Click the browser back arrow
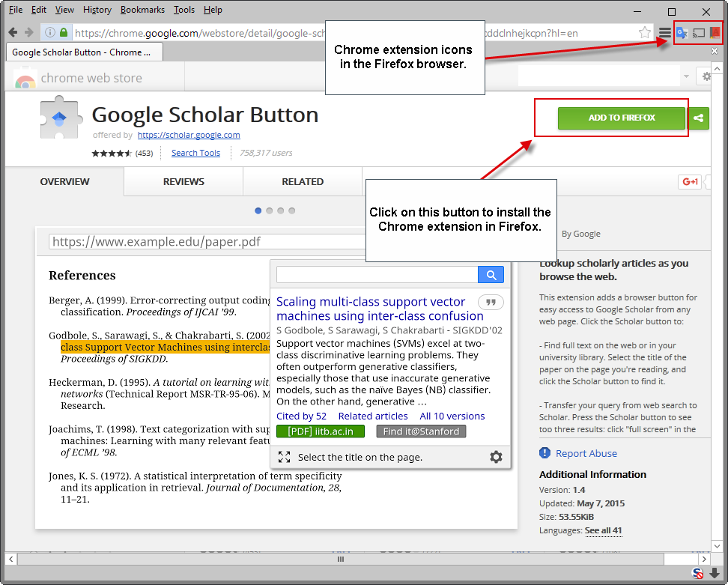Viewport: 728px width, 585px height. pyautogui.click(x=13, y=32)
